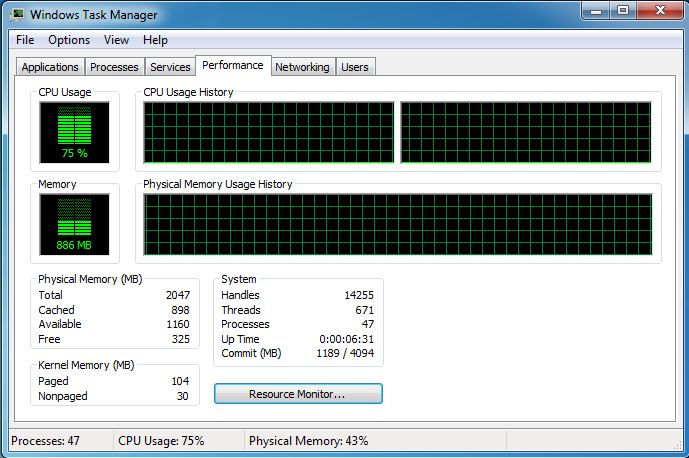The width and height of the screenshot is (689, 458).
Task: Click the Physical Memory Usage History graph
Action: (398, 223)
